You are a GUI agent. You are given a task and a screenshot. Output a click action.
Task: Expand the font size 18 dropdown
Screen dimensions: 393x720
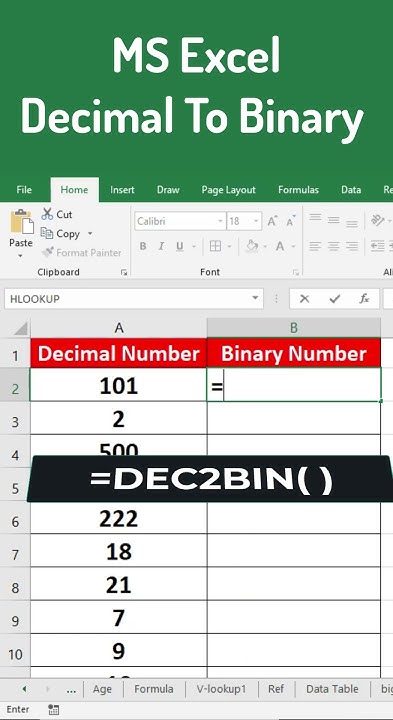[x=256, y=221]
